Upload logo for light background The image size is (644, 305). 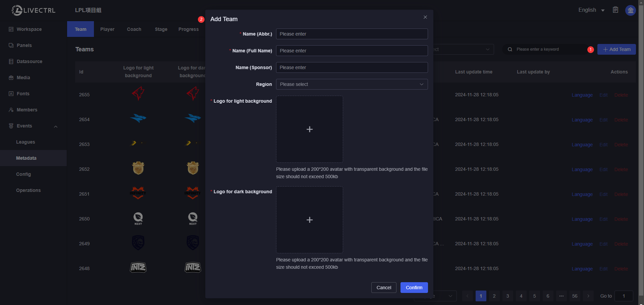[309, 129]
